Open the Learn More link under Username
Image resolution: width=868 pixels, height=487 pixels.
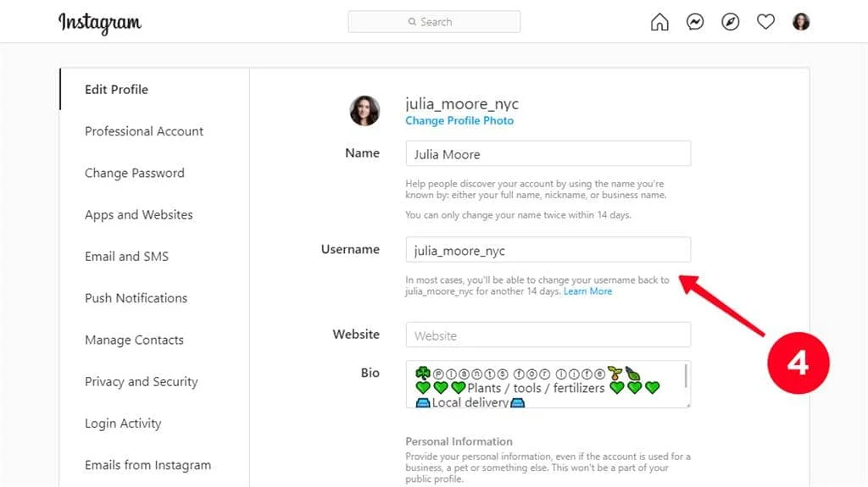588,291
